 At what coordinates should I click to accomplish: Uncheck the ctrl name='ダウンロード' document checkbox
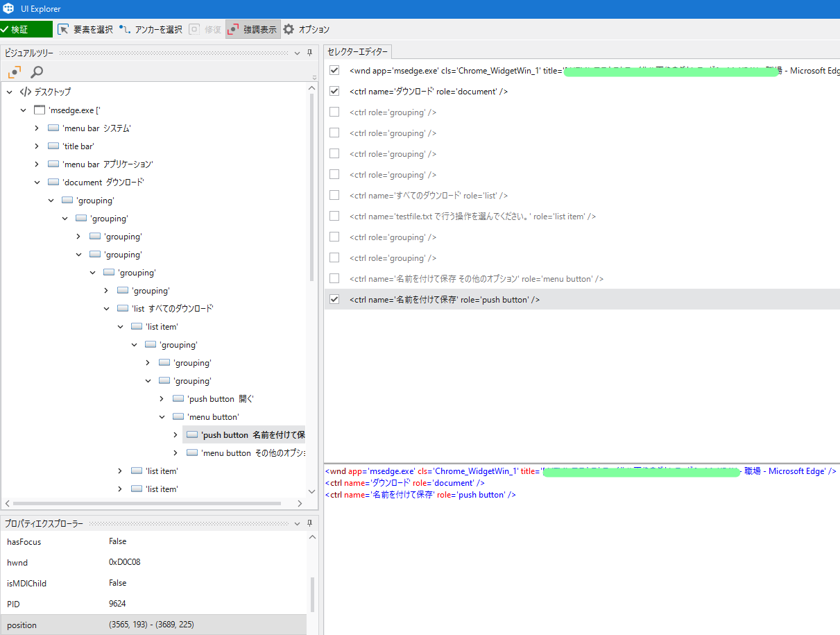click(334, 91)
